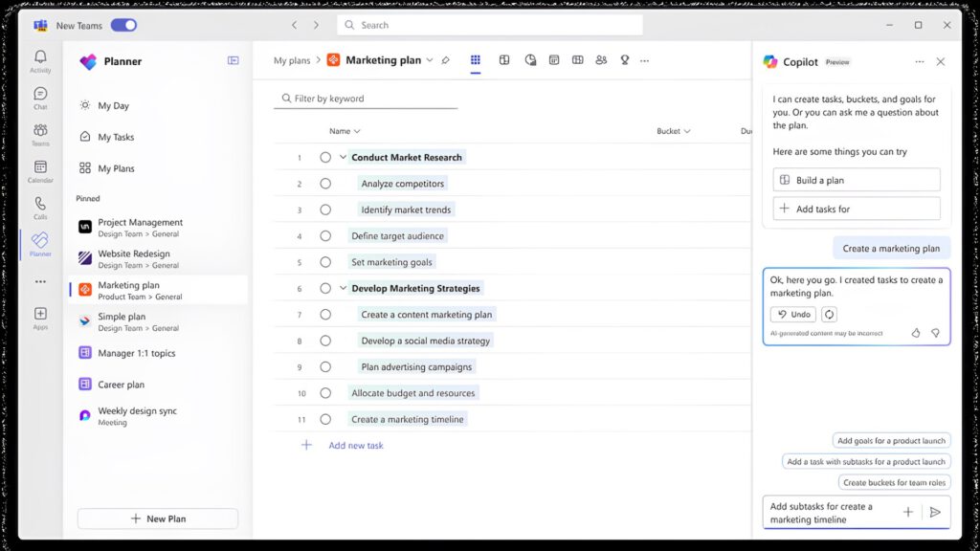Send the Copilot message

click(x=935, y=513)
